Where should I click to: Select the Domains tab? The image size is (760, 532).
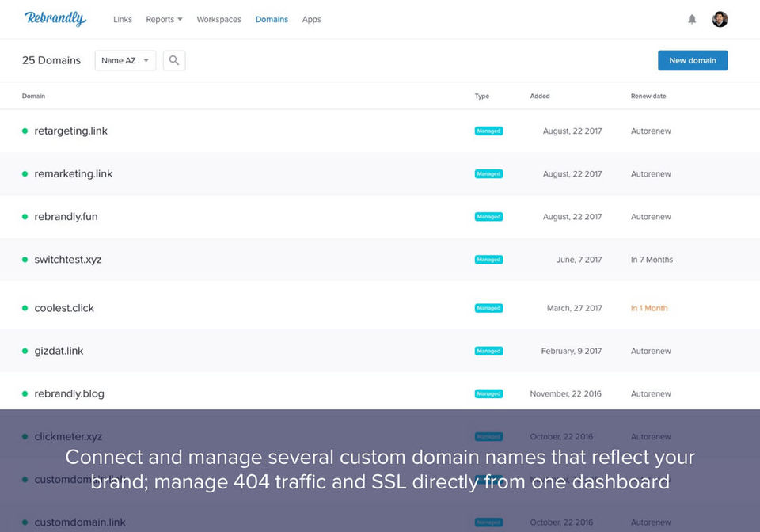[x=272, y=19]
